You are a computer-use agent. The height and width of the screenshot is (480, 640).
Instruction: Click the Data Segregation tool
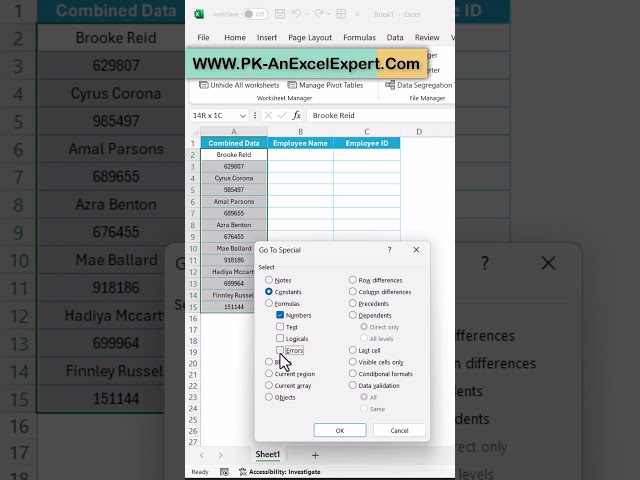(419, 85)
